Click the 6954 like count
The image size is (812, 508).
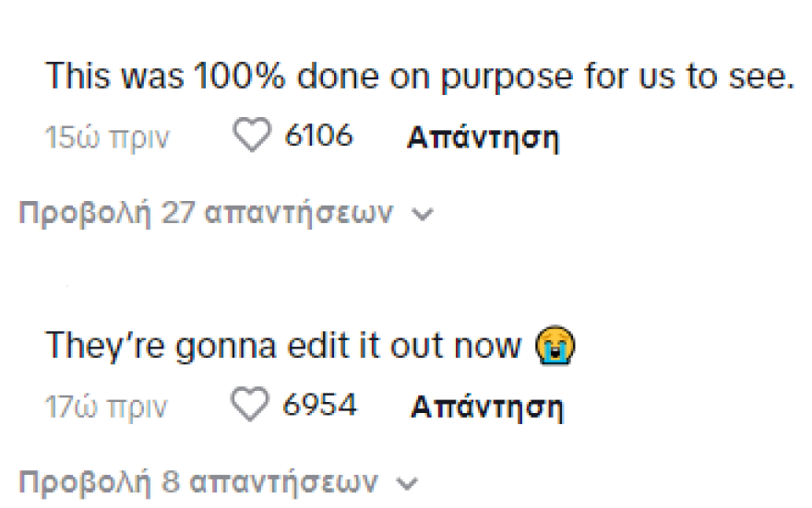(x=320, y=406)
